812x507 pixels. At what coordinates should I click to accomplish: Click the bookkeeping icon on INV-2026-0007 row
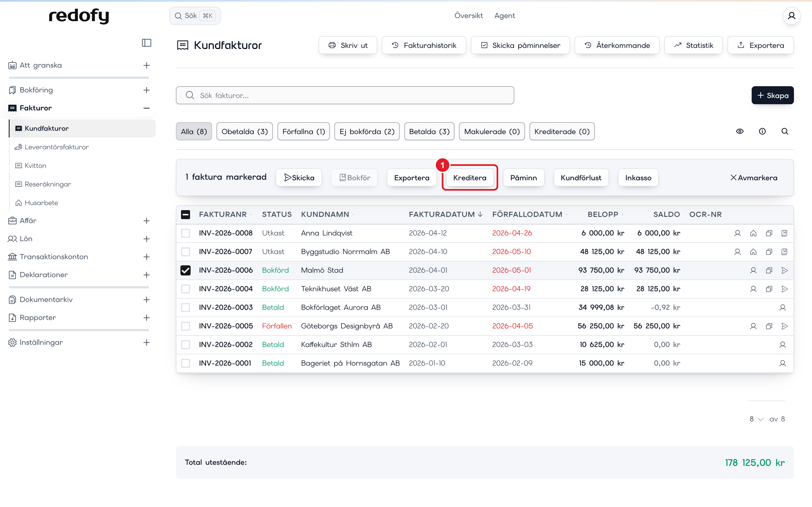(x=784, y=252)
